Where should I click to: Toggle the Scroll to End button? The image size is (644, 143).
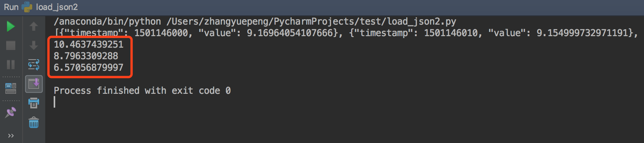[34, 84]
